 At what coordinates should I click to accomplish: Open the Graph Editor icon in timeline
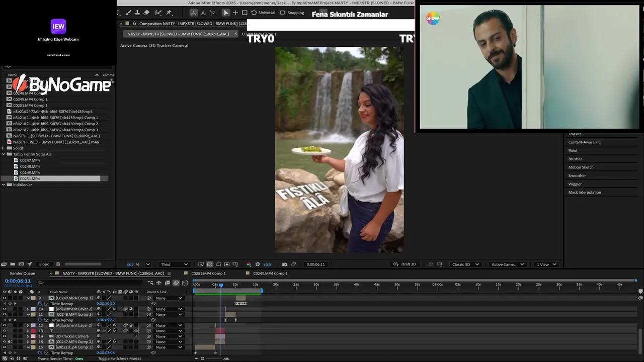pyautogui.click(x=185, y=283)
